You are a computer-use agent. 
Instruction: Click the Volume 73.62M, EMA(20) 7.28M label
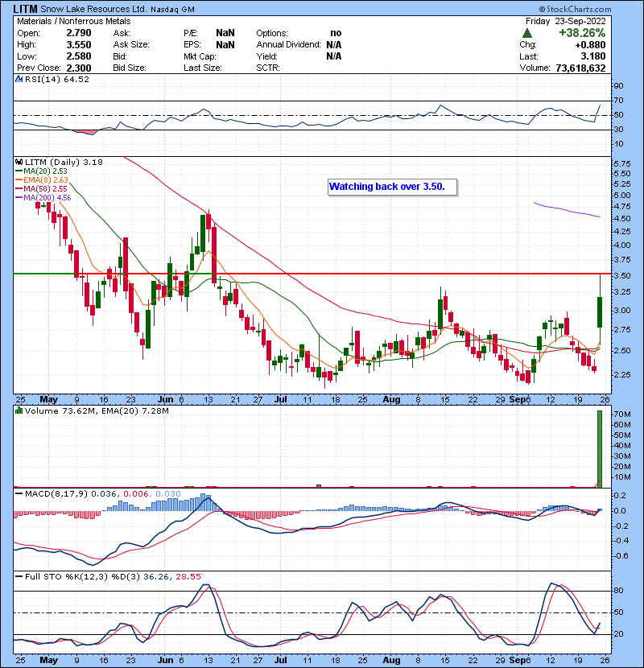click(x=97, y=411)
